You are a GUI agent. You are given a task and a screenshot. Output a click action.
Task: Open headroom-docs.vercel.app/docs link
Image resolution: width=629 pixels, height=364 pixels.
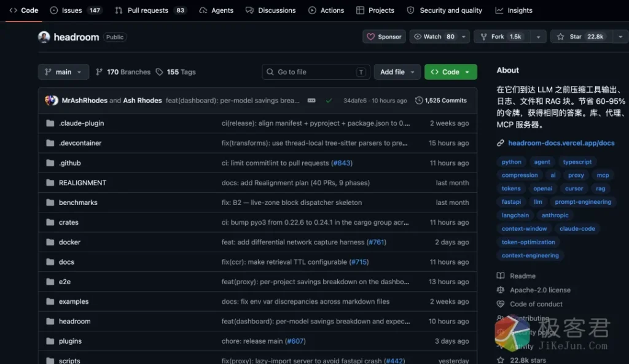(x=561, y=142)
